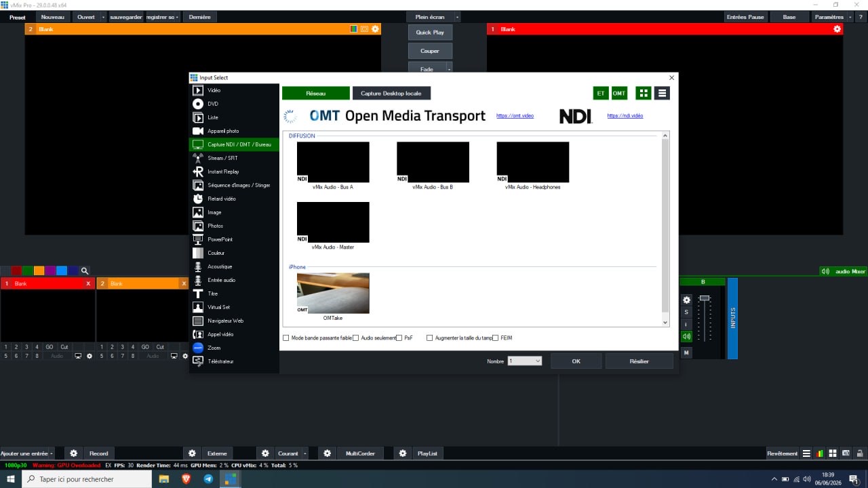
Task: Select the PowerPoint input type
Action: pos(234,239)
